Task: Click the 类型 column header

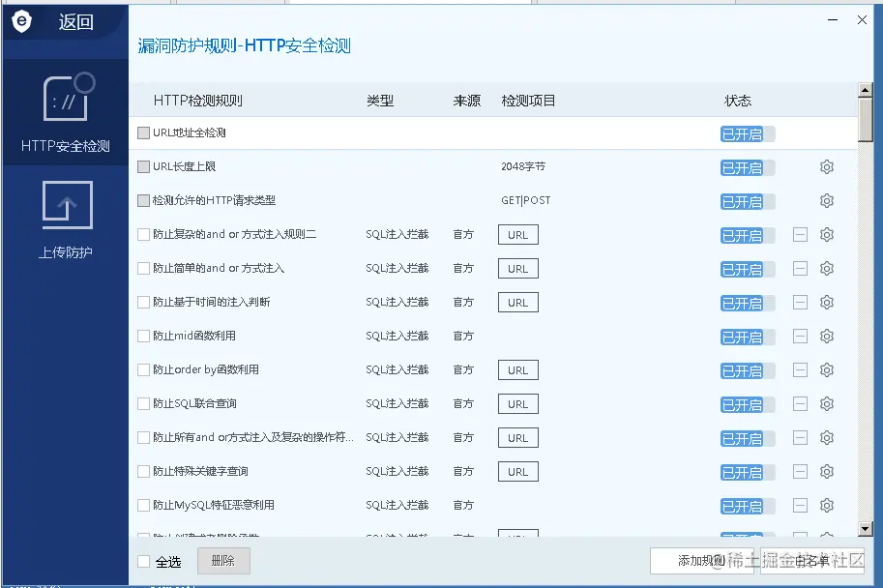Action: (x=380, y=101)
